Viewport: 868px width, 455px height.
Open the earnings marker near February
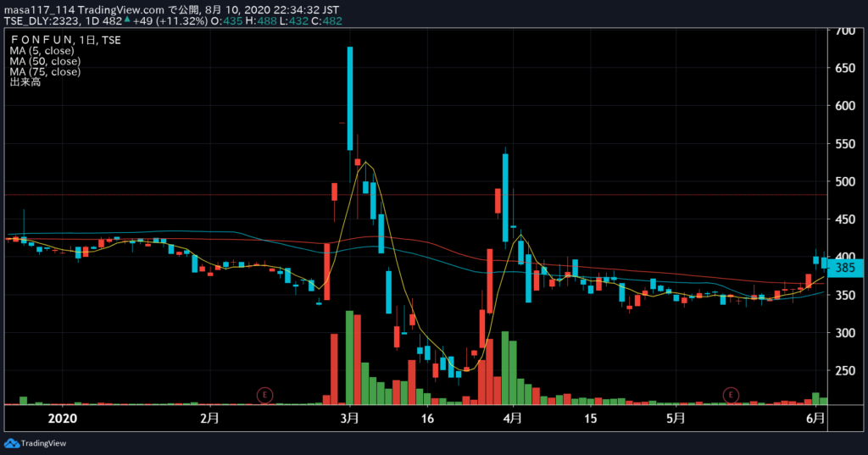(264, 395)
